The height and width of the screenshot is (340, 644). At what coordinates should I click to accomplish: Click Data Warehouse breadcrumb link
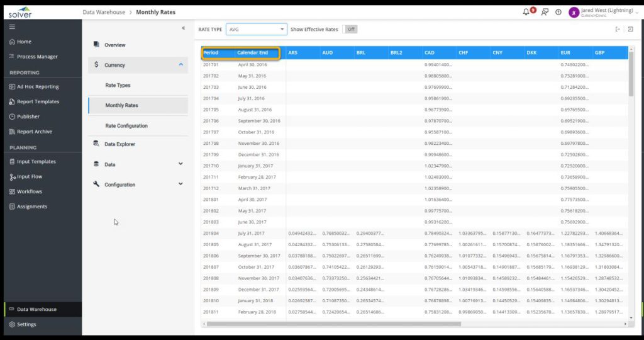pos(104,12)
